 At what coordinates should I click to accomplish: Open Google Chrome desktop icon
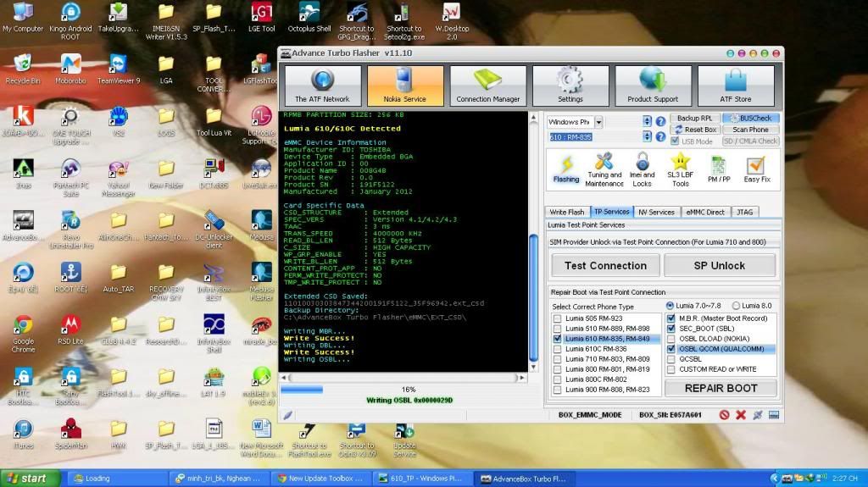pyautogui.click(x=23, y=333)
